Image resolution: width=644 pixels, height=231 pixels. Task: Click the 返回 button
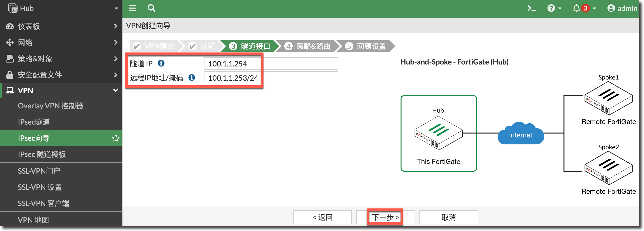(x=322, y=217)
